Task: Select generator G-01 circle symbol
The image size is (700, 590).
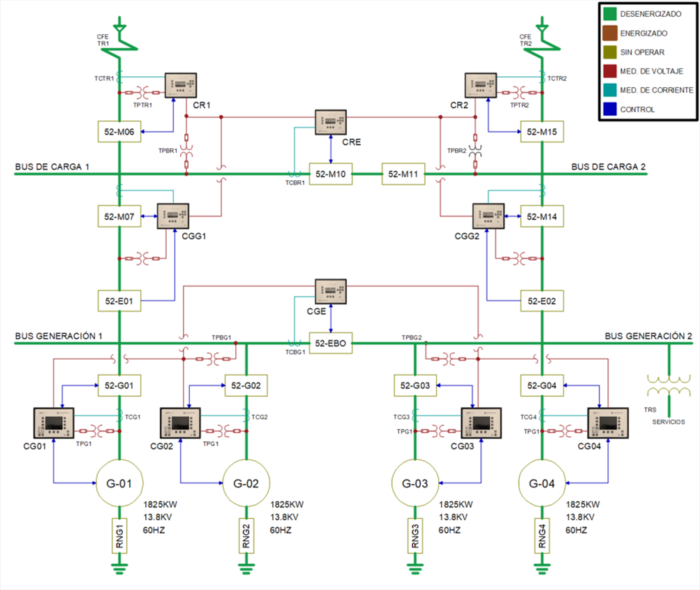Action: click(119, 483)
